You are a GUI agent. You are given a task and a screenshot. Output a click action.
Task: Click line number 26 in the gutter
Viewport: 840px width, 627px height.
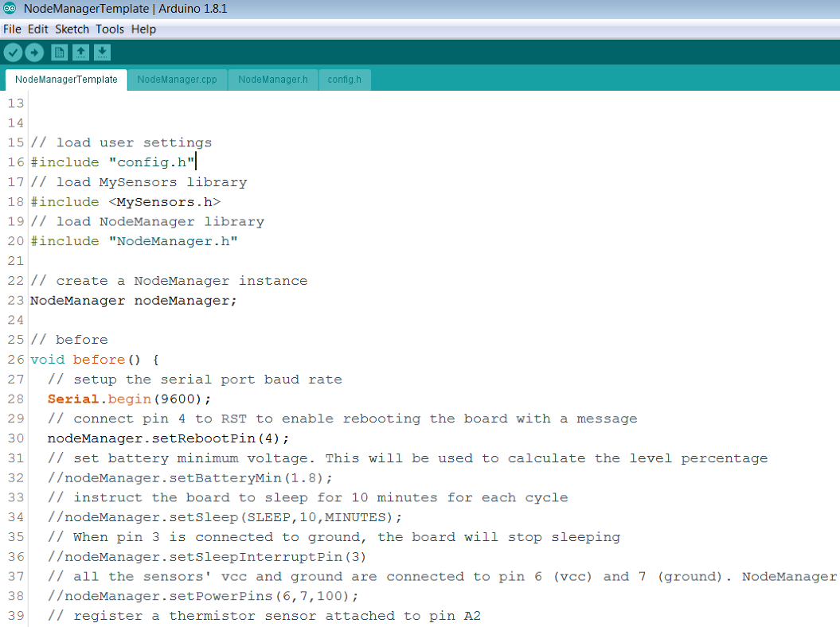click(x=15, y=359)
